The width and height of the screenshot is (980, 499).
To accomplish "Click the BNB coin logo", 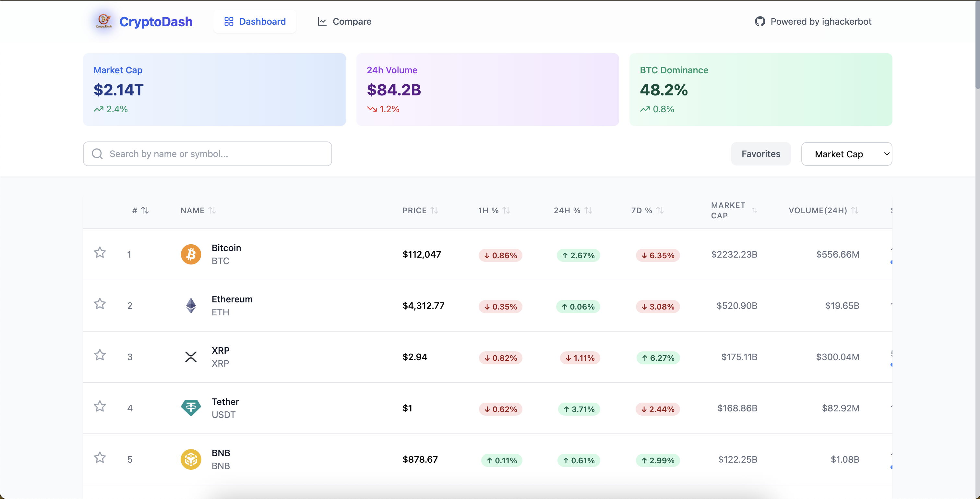I will tap(191, 459).
